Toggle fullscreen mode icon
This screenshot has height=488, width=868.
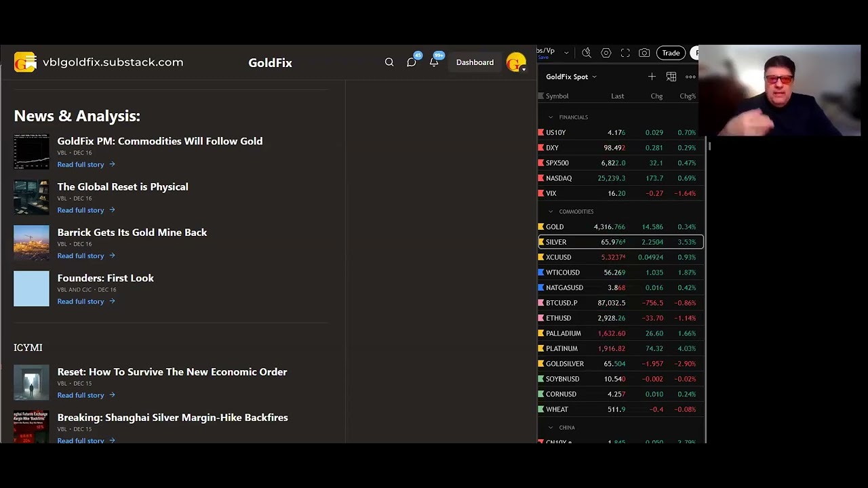(625, 53)
